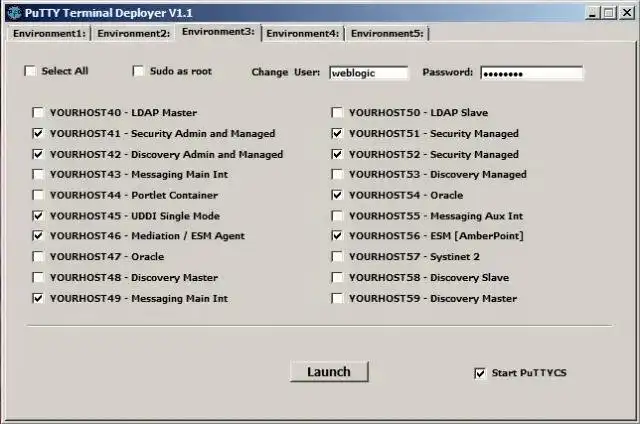Uncheck YOURHOST42 Discovery Admin and Managed
Viewport: 640px width, 424px height.
pos(38,154)
